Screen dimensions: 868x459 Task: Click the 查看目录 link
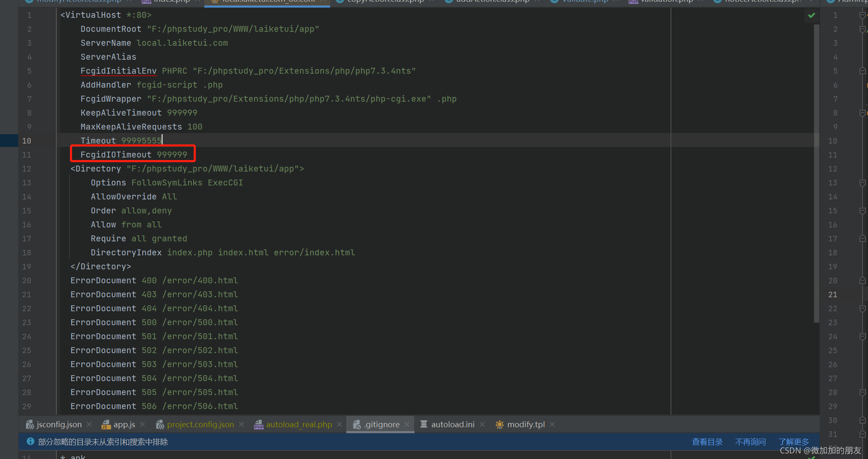click(707, 442)
